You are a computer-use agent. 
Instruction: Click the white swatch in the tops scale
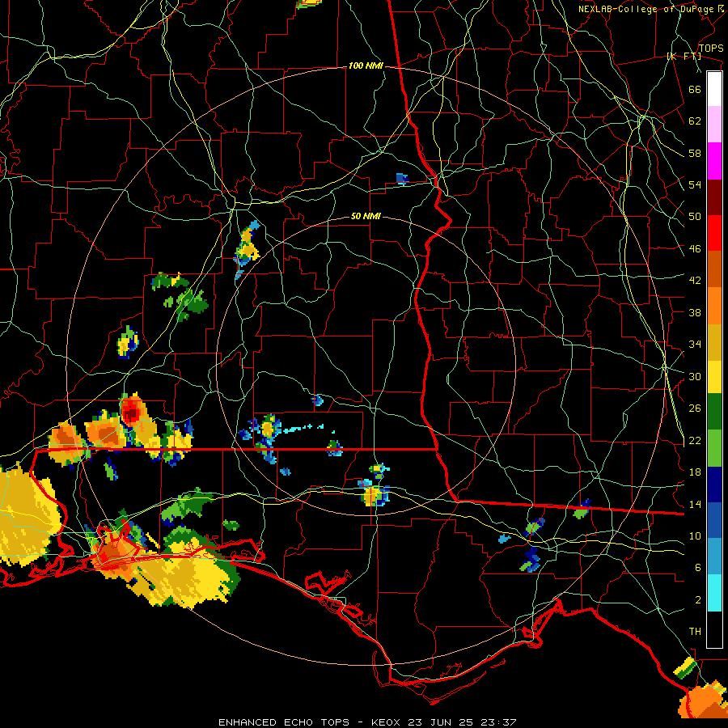(714, 89)
